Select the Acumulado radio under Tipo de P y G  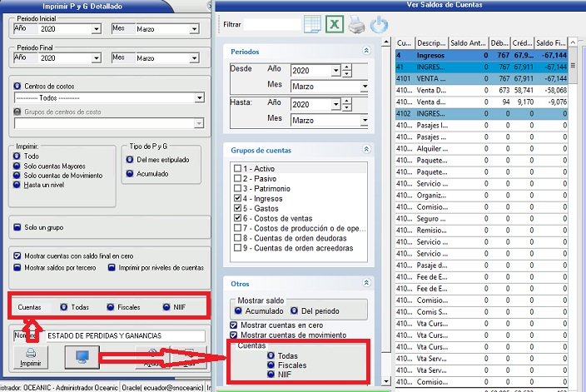pos(129,174)
